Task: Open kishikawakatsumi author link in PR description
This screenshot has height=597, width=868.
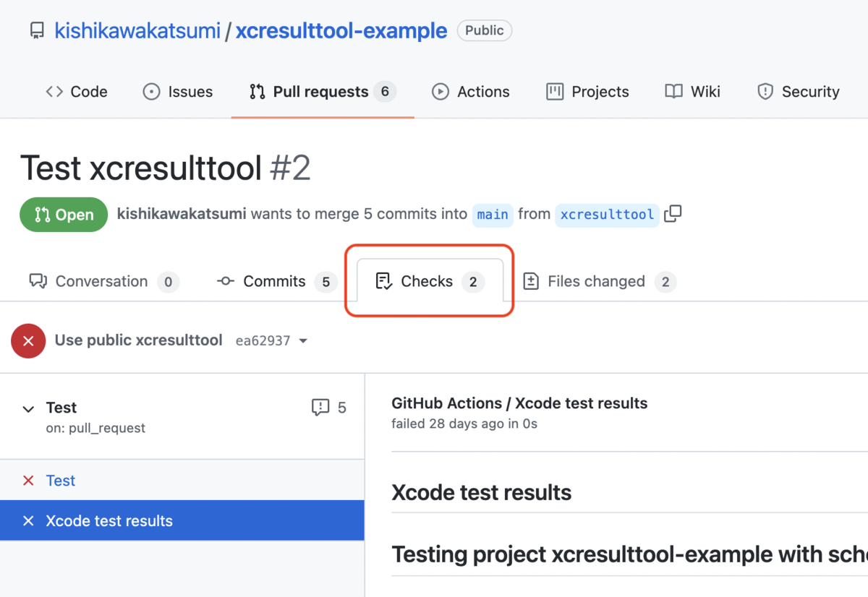Action: (182, 214)
